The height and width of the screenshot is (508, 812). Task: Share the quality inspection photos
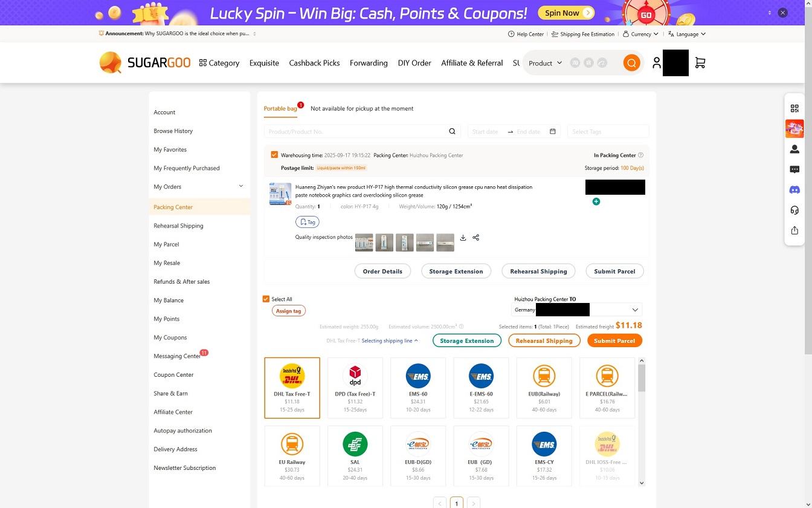click(x=476, y=238)
